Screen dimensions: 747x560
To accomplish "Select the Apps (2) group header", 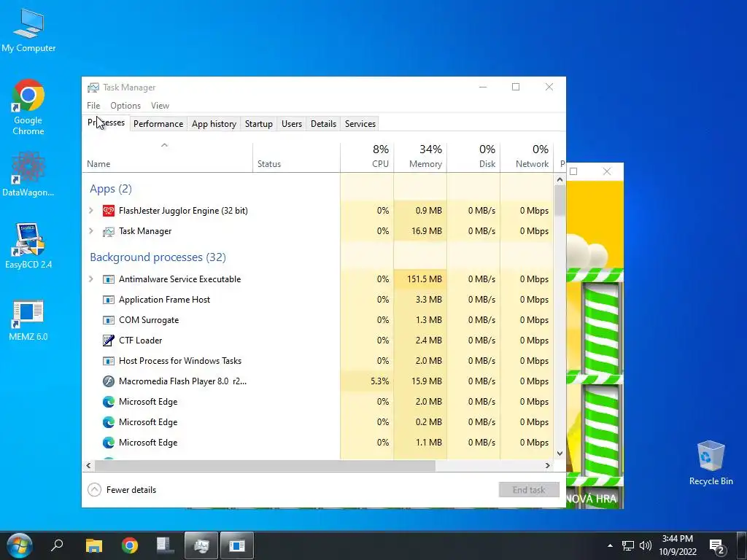I will (x=111, y=189).
